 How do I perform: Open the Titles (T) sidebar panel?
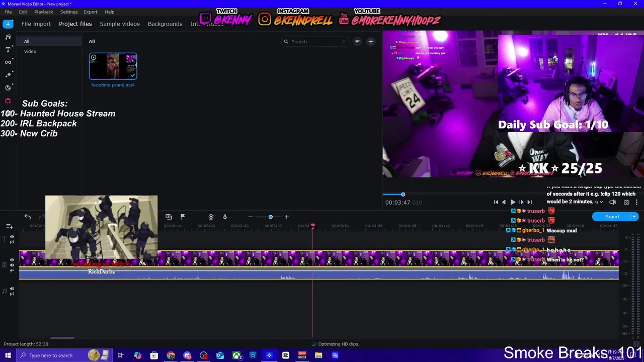coord(8,49)
